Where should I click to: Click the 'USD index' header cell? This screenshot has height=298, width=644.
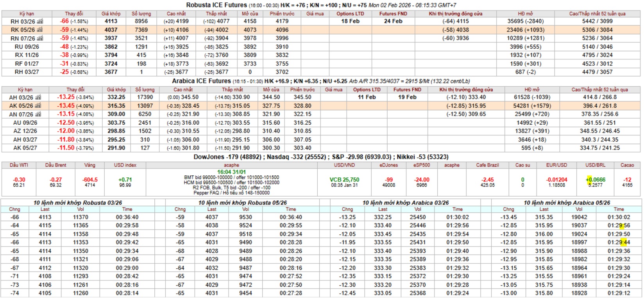tap(125, 165)
